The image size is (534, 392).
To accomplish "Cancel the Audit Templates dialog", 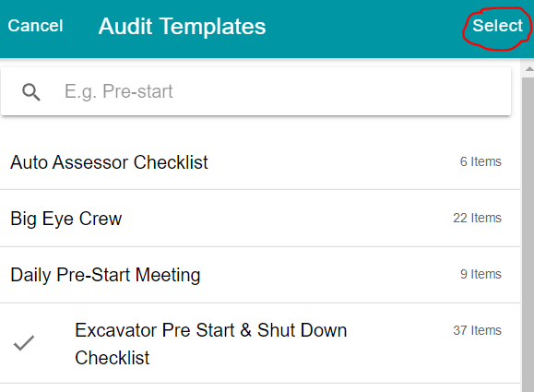I will coord(35,26).
